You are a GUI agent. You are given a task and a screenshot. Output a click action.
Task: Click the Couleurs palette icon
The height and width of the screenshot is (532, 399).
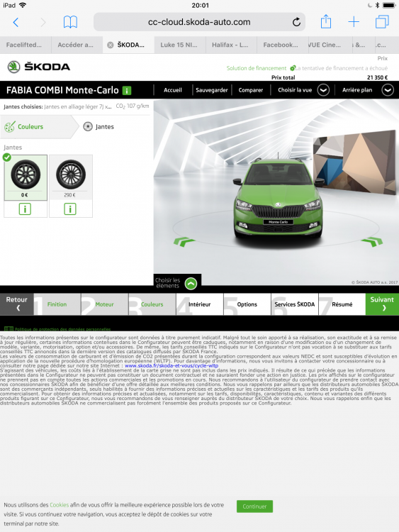pyautogui.click(x=9, y=127)
